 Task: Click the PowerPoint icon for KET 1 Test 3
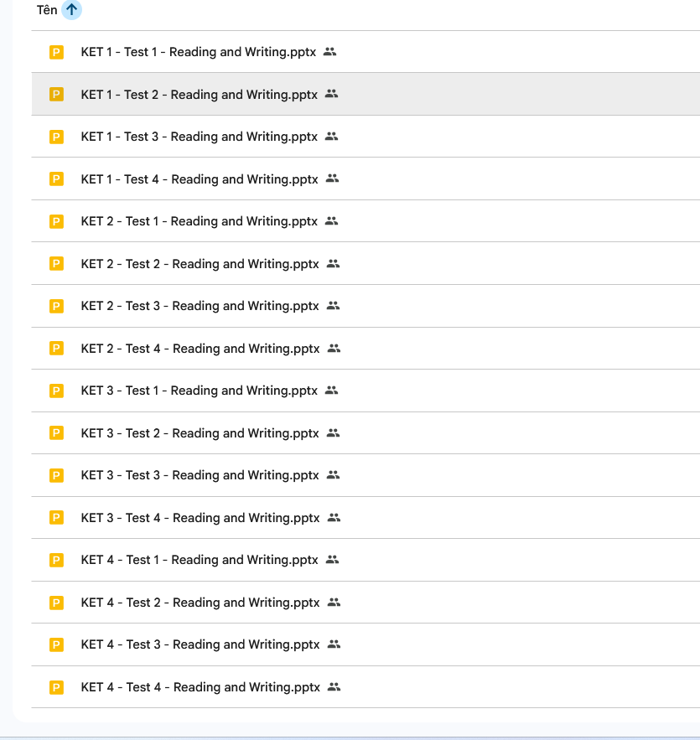(x=57, y=137)
